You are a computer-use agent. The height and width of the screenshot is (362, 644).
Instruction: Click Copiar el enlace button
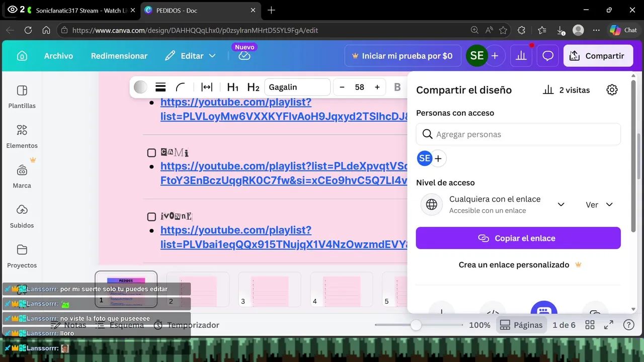point(518,238)
